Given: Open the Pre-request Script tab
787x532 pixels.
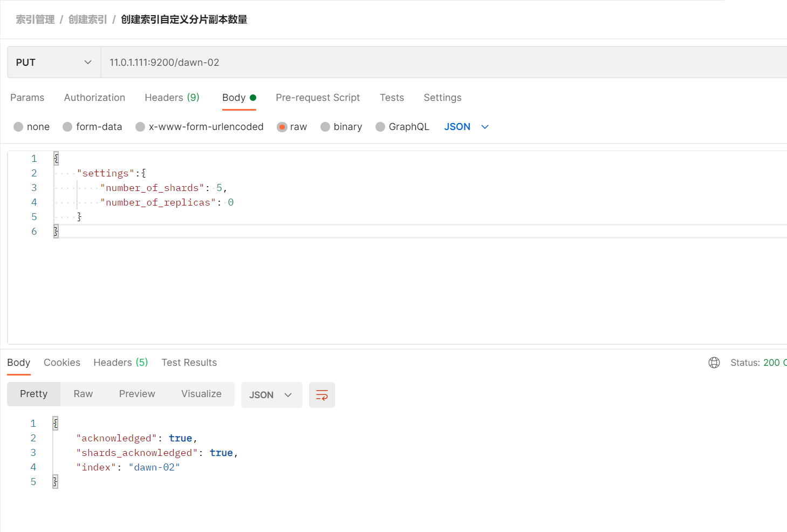Looking at the screenshot, I should tap(318, 98).
